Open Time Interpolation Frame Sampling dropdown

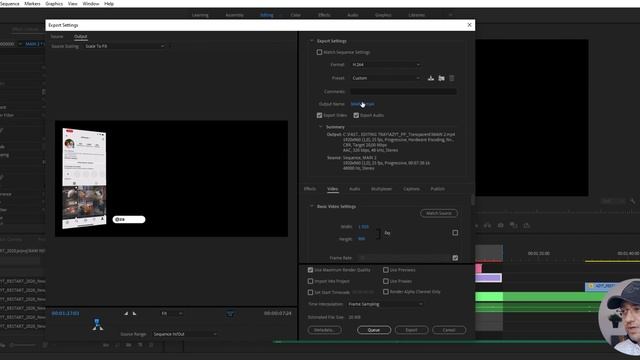[385, 304]
